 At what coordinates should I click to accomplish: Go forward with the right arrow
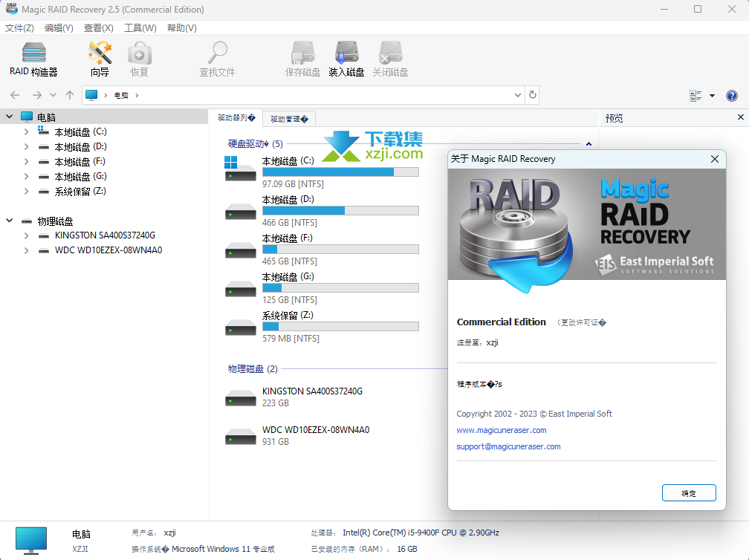(x=37, y=95)
